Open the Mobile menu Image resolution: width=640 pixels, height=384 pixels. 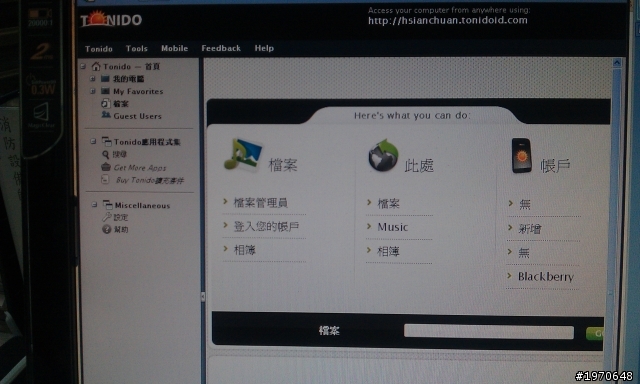point(174,48)
